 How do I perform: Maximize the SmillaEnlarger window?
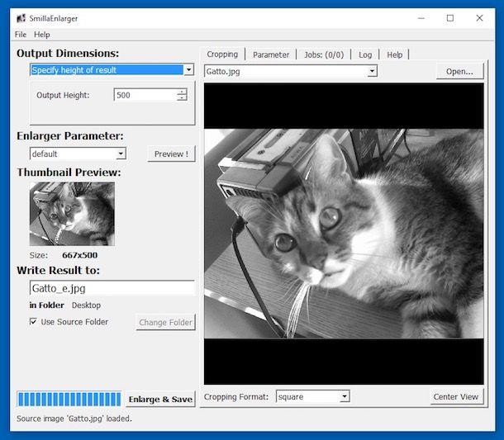[x=450, y=18]
